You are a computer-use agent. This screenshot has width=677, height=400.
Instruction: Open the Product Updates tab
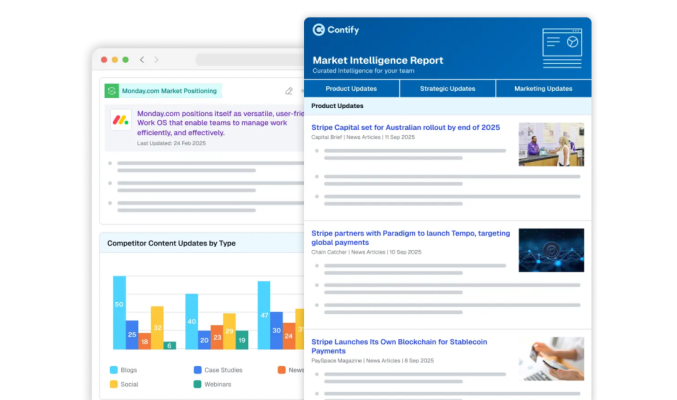pyautogui.click(x=351, y=89)
